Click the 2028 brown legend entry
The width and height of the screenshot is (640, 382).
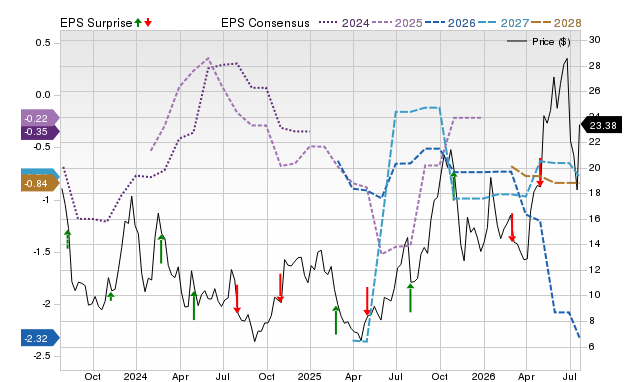(556, 23)
